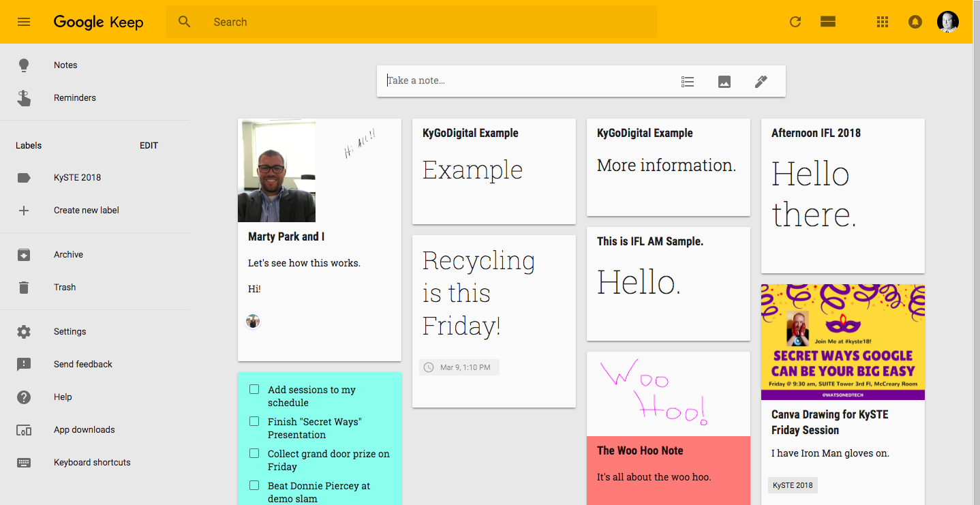This screenshot has height=505, width=980.
Task: Open "Canva Drawing for KySTE Friday Session"
Action: pyautogui.click(x=829, y=422)
